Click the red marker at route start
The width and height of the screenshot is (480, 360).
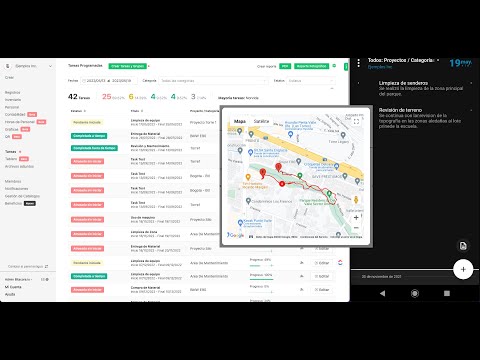click(278, 168)
